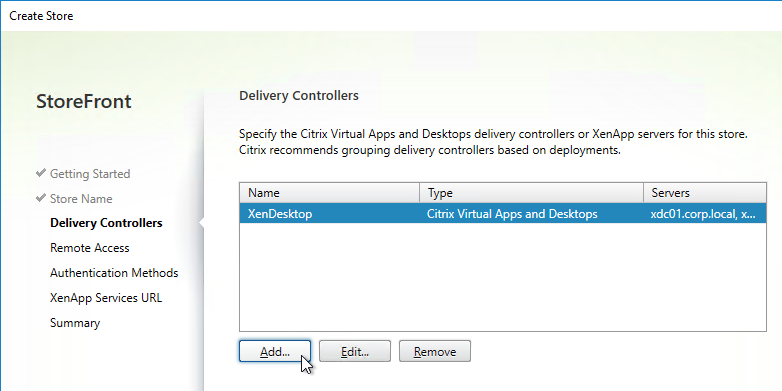Open the XenApp Services URL step
Image resolution: width=782 pixels, height=391 pixels.
click(x=106, y=298)
